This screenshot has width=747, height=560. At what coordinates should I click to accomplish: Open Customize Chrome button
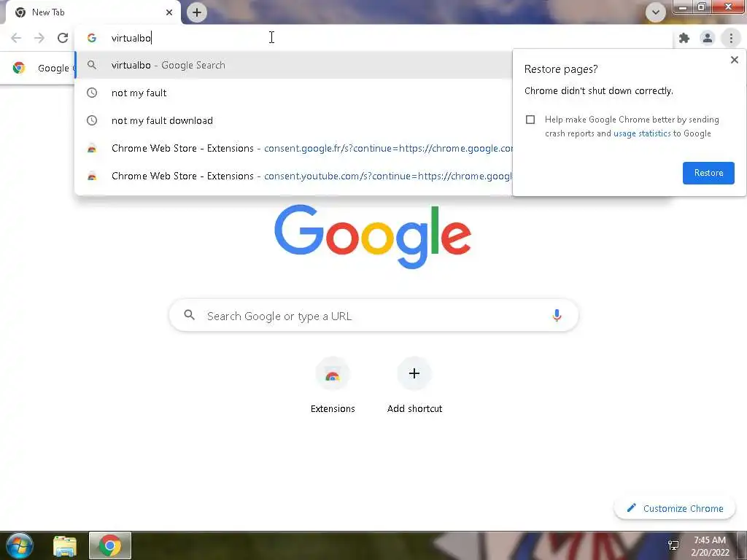[675, 508]
